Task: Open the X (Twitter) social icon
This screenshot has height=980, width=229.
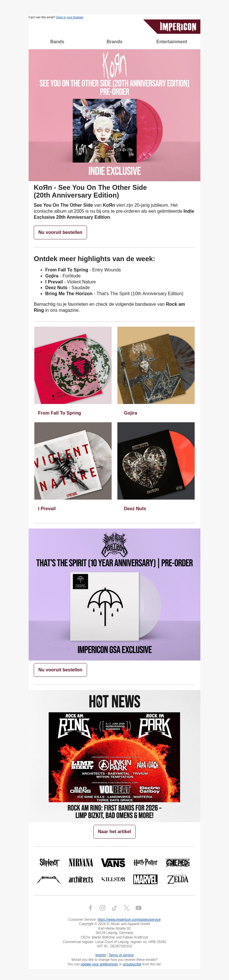Action: click(127, 908)
